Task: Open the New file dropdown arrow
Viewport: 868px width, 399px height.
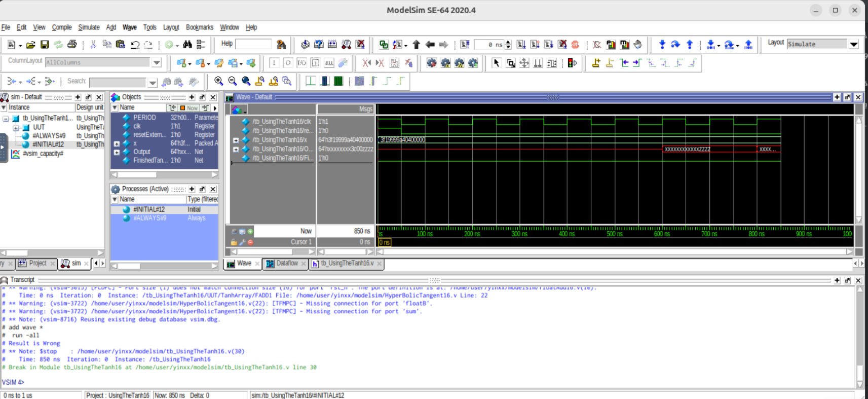Action: point(20,46)
